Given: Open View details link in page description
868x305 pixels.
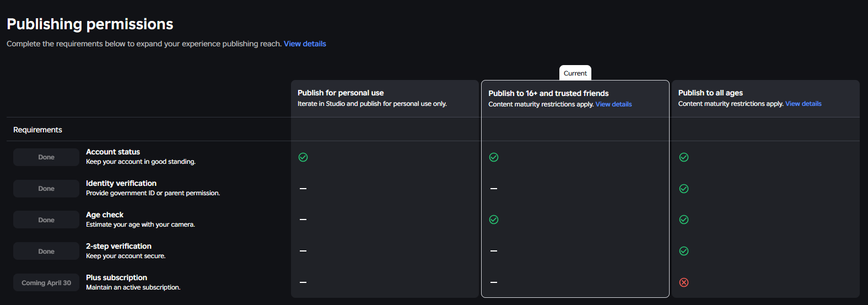Looking at the screenshot, I should (x=305, y=44).
